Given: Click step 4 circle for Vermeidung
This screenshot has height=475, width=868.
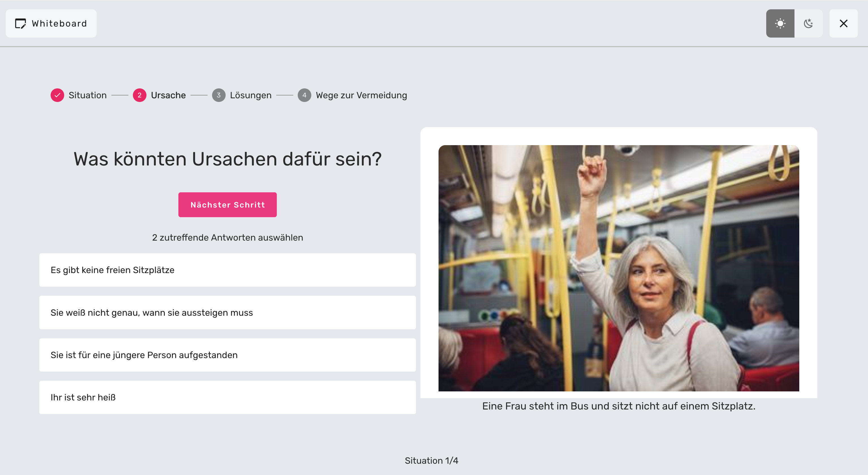Looking at the screenshot, I should (x=304, y=95).
